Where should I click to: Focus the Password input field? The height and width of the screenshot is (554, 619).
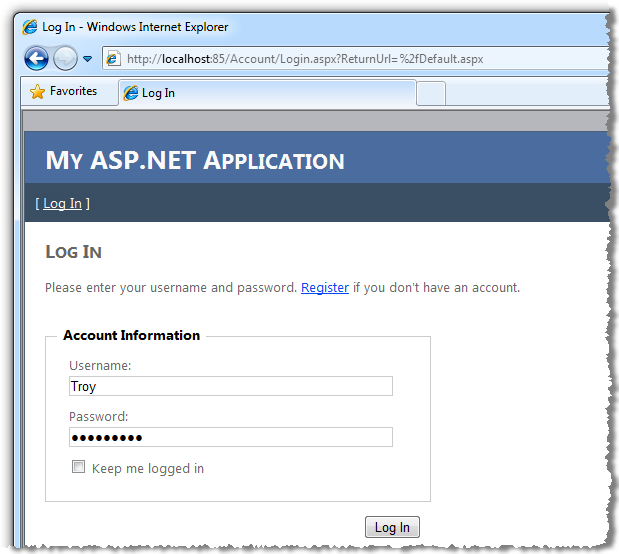point(231,437)
